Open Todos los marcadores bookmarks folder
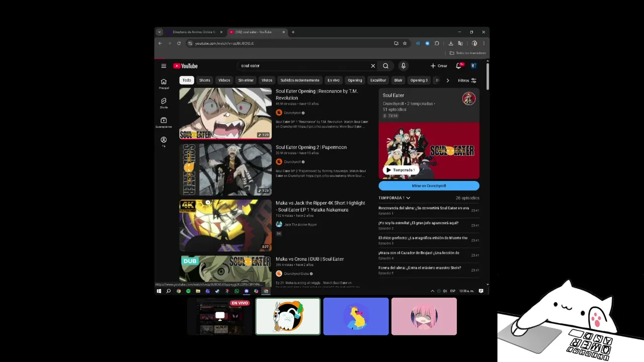 467,53
